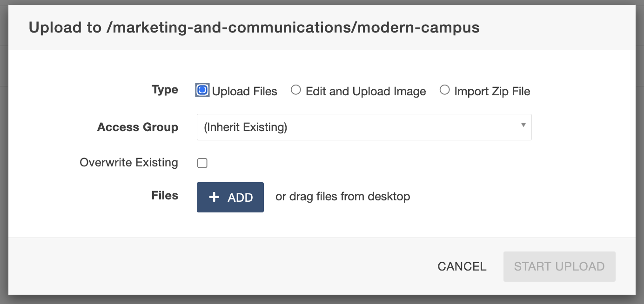Click the "Edit and Upload Image" text label

(366, 92)
